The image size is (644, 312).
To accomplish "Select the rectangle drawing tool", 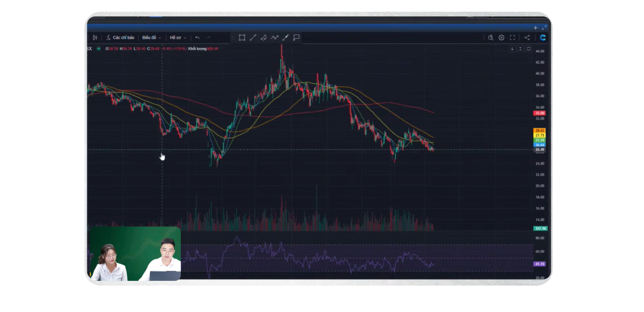I will pyautogui.click(x=242, y=37).
